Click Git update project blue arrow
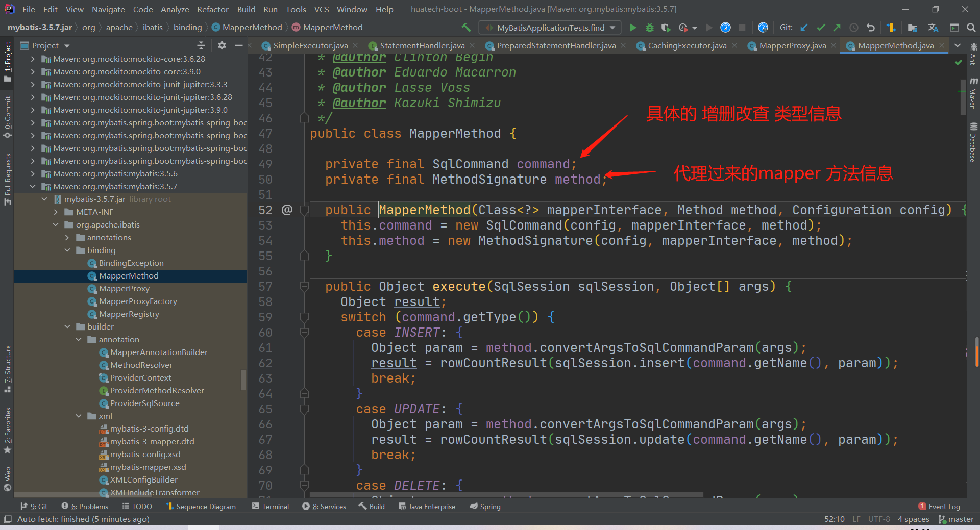Image resolution: width=980 pixels, height=530 pixels. click(804, 28)
